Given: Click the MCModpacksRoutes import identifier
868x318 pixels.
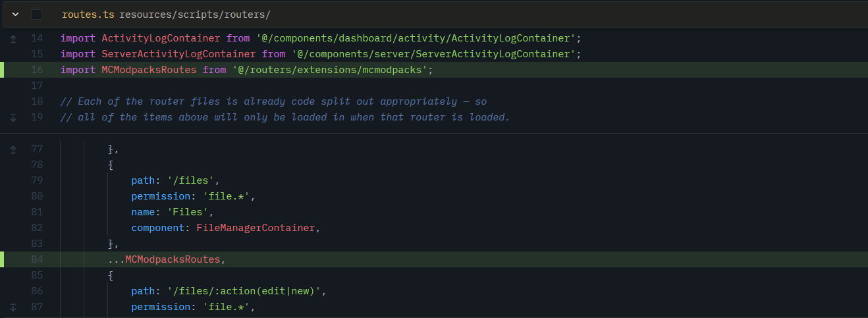Looking at the screenshot, I should click(149, 70).
